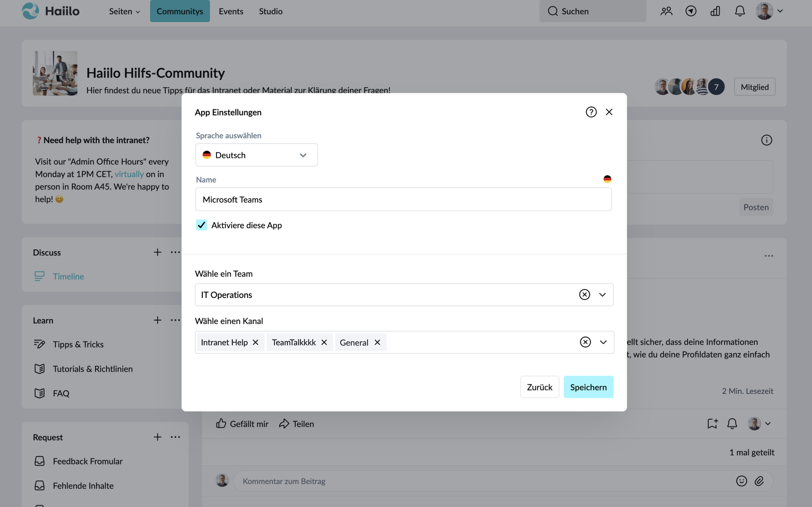Bookmark the post

712,424
